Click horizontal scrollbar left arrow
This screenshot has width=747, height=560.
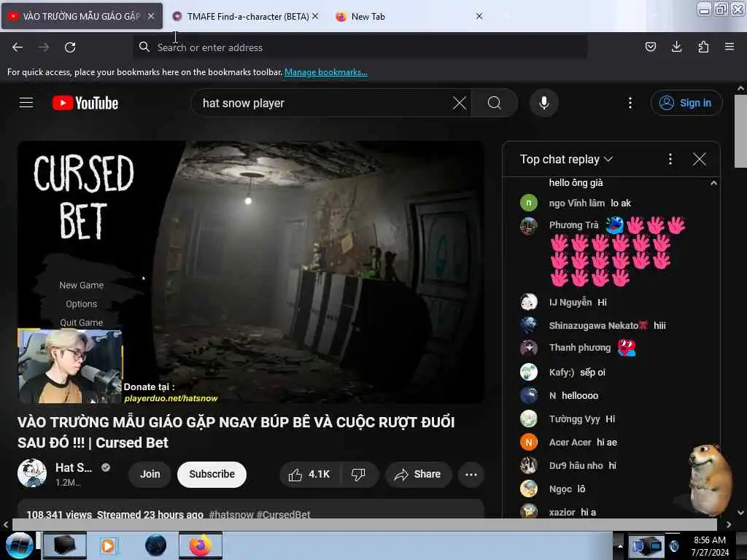tap(6, 524)
